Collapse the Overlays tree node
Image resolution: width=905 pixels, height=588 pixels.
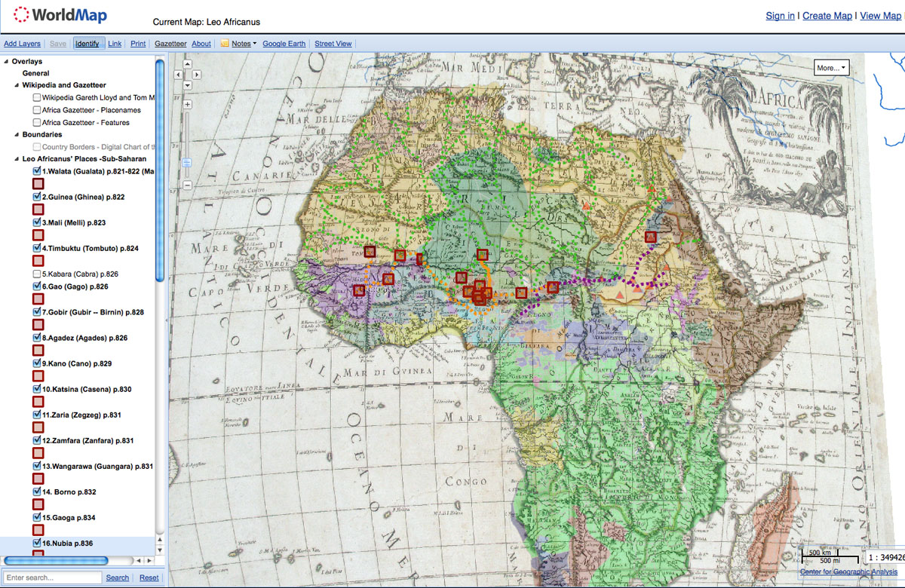(x=6, y=62)
